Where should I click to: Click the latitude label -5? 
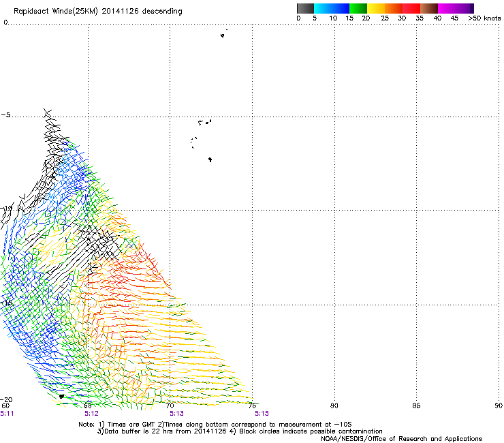(x=5, y=115)
